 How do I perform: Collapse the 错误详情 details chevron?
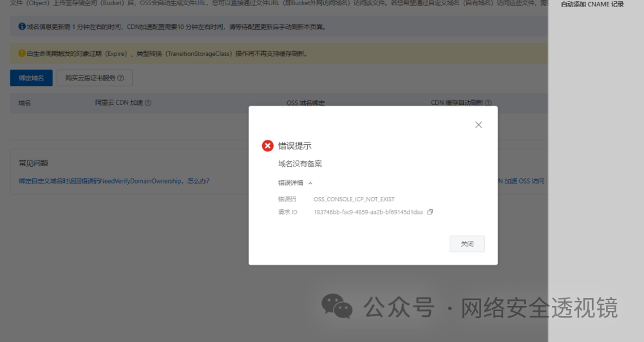(x=310, y=183)
